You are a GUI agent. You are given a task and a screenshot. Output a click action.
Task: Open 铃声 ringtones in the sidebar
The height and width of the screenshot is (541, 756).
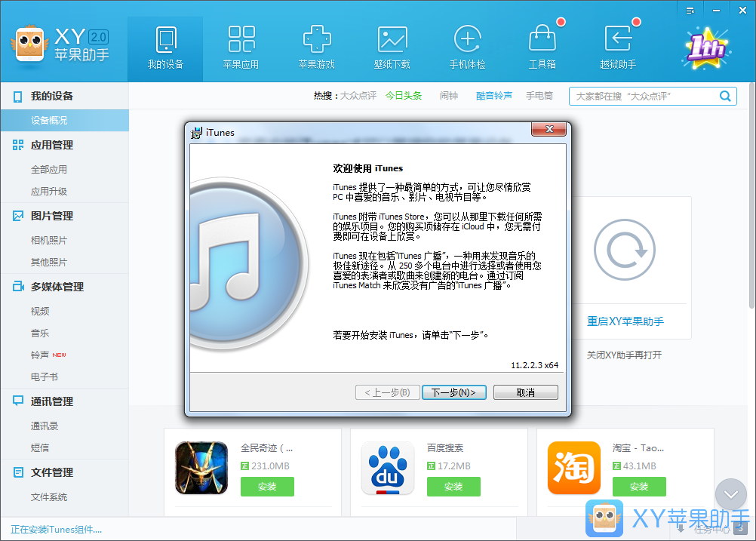pos(40,355)
